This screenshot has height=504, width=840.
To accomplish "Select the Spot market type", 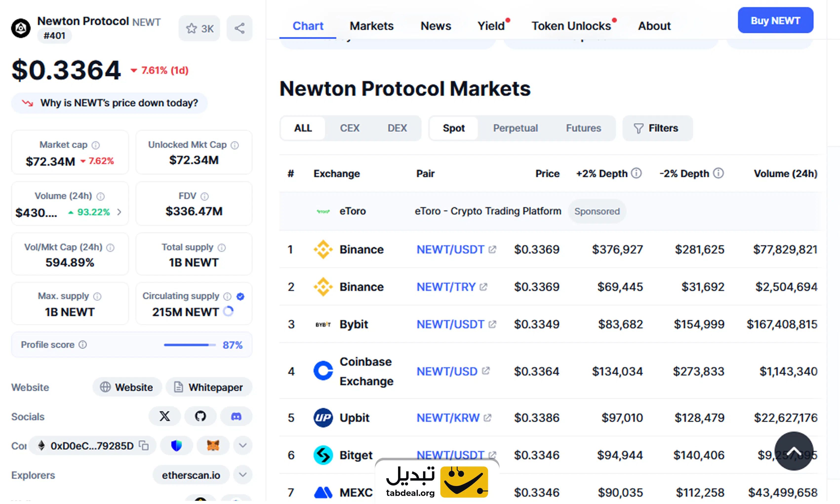I will click(454, 128).
